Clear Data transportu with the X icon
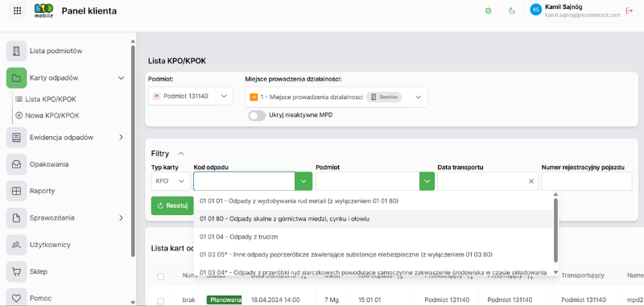Screen dimensions: 644x306 point(531,181)
